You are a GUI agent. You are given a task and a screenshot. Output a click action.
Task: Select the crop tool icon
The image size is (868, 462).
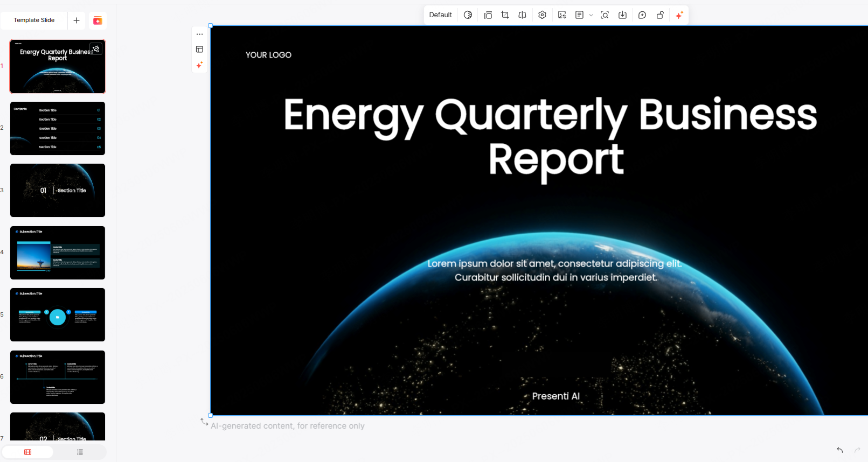pos(505,15)
